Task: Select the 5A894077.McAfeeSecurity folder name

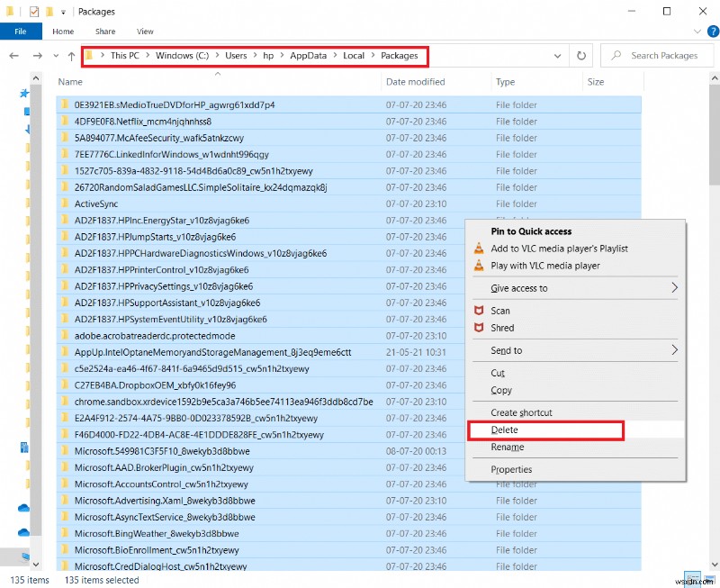Action: 159,138
